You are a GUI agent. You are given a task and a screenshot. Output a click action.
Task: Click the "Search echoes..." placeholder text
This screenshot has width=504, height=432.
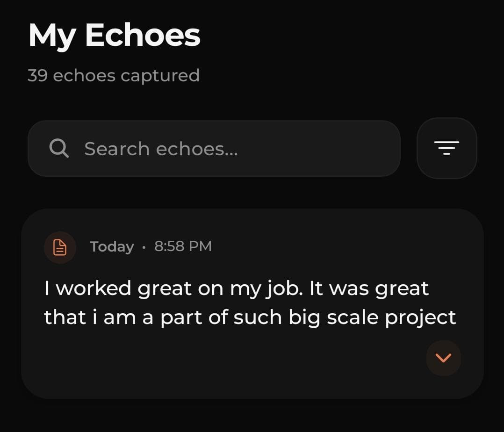pyautogui.click(x=161, y=149)
